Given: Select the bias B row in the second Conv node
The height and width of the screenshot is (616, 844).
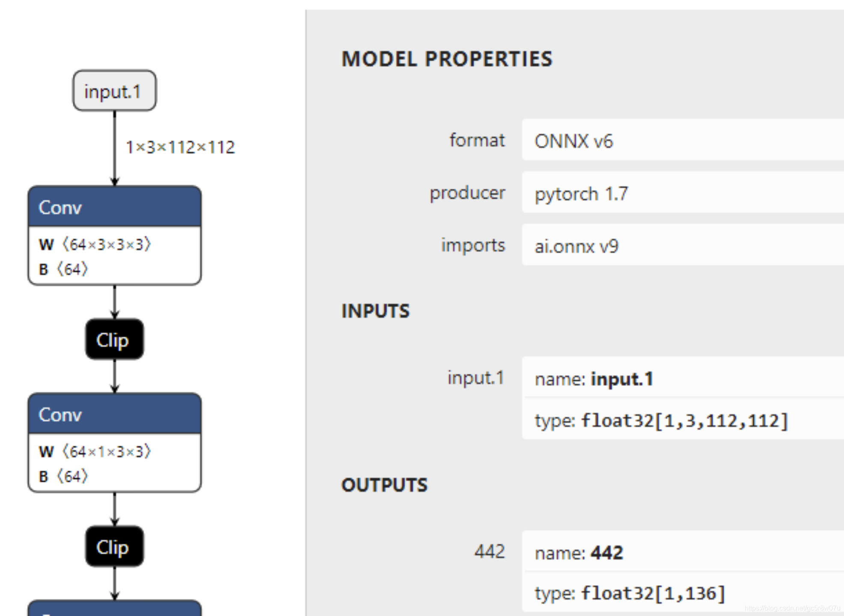Looking at the screenshot, I should (64, 476).
